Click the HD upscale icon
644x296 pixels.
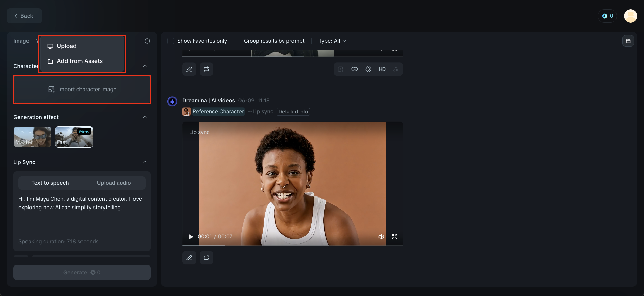click(x=382, y=69)
